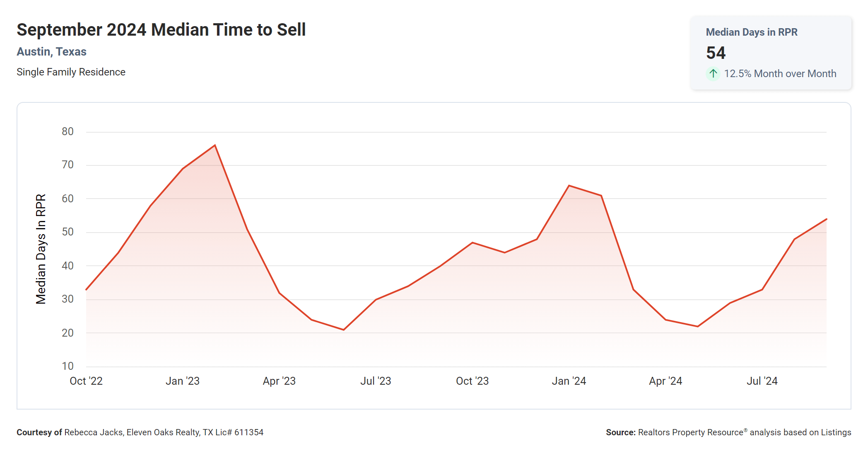Image resolution: width=868 pixels, height=456 pixels.
Task: Click the "Median Days In RPR" vertical axis title
Action: 41,249
